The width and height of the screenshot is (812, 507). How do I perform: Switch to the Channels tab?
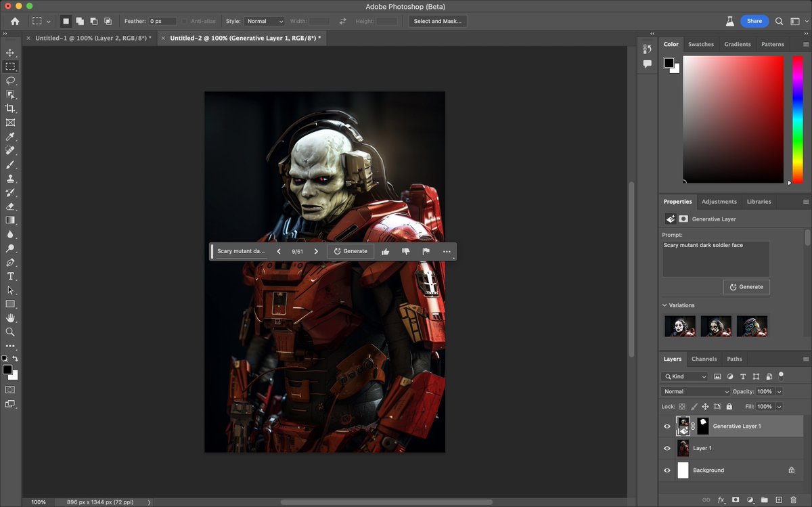704,359
